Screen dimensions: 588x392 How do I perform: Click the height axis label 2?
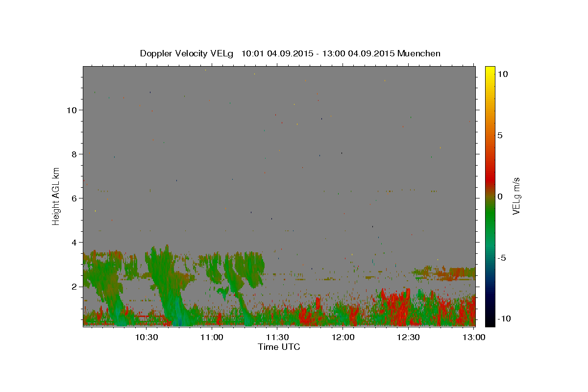point(75,286)
